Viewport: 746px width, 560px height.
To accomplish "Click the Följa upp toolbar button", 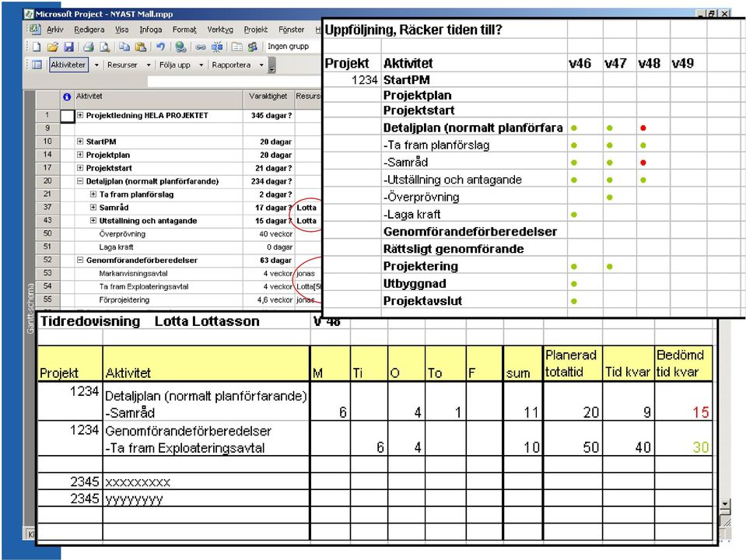I will click(x=174, y=65).
